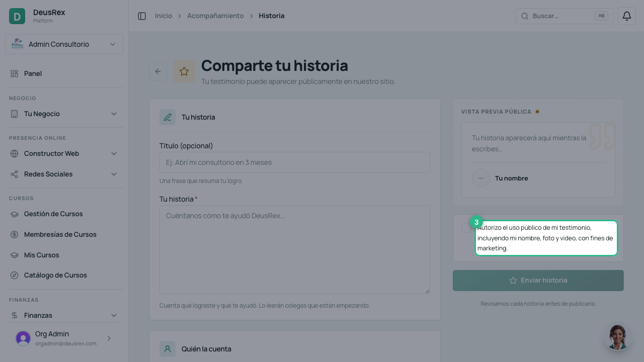644x362 pixels.
Task: Click the 'Tu nombre' preview text
Action: 511,178
